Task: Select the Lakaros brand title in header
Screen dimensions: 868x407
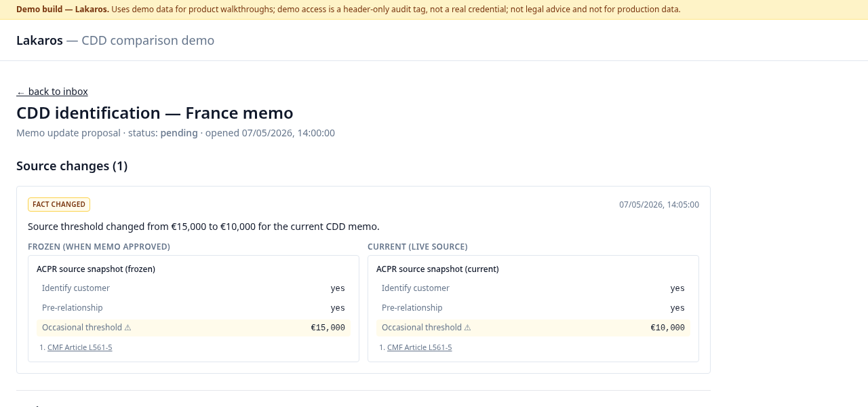Action: pos(39,40)
